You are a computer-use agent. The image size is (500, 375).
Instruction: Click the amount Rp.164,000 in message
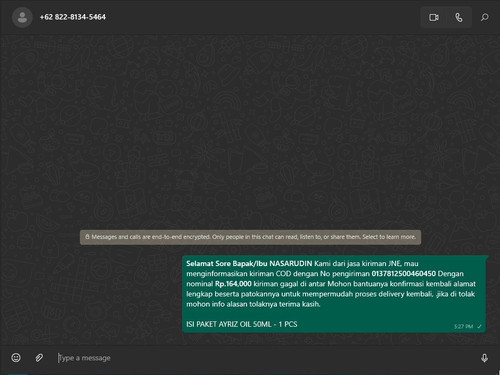tap(233, 284)
